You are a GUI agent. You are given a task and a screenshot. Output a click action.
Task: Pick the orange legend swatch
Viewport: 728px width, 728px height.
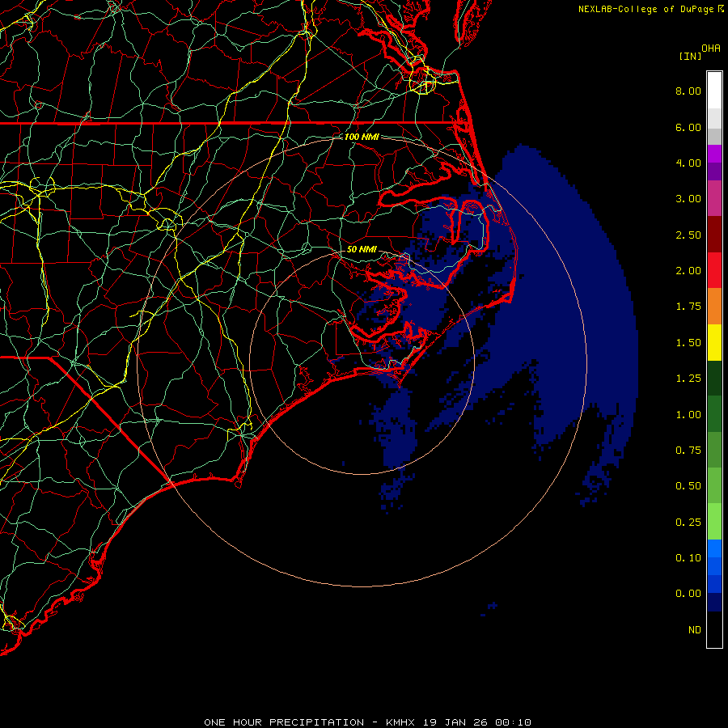pos(714,307)
